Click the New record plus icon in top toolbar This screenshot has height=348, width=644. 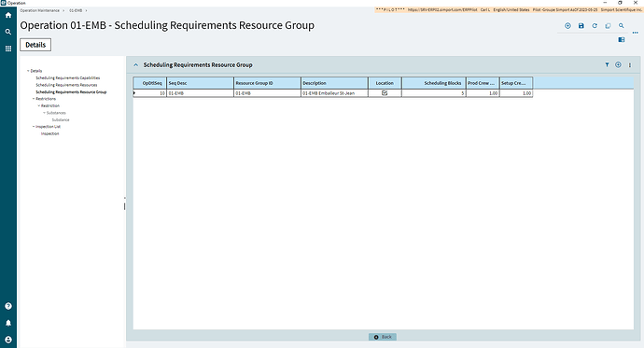567,25
